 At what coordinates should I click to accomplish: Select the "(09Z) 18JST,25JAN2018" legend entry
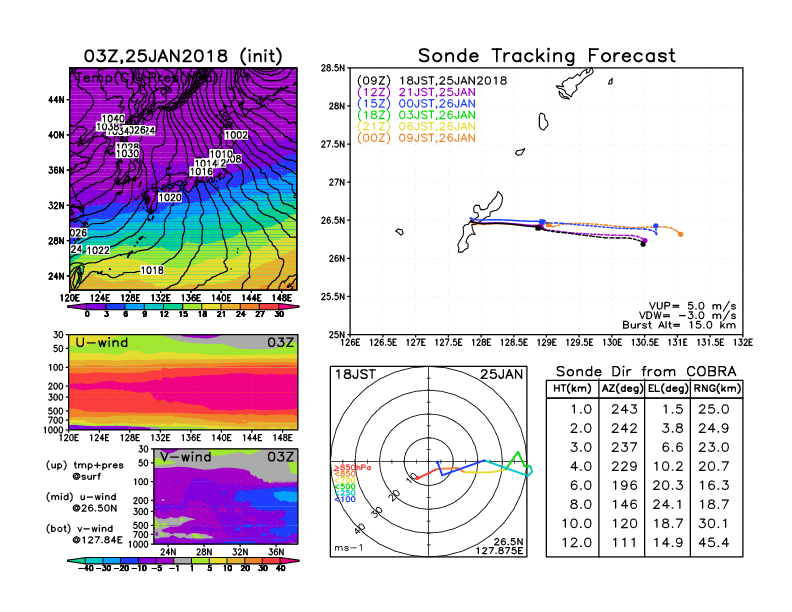[x=432, y=81]
